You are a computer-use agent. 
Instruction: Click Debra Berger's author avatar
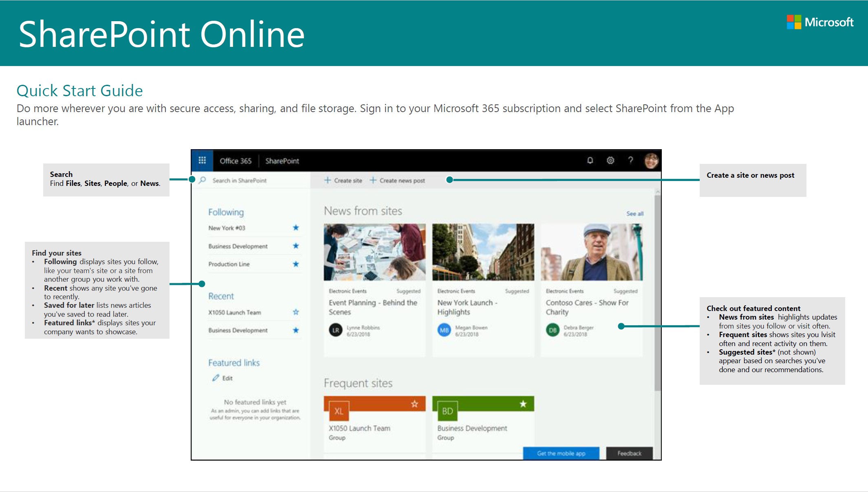[x=553, y=331]
